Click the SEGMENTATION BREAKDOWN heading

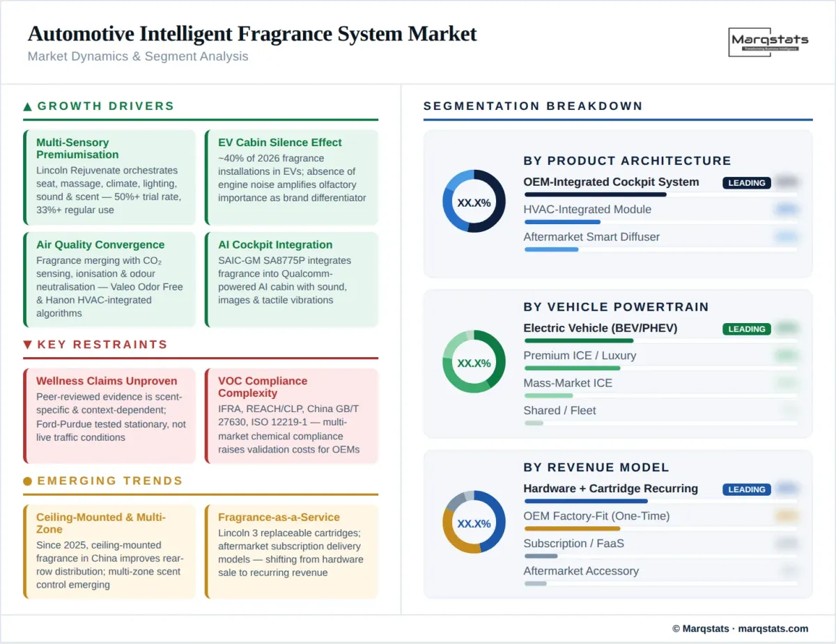pos(533,107)
